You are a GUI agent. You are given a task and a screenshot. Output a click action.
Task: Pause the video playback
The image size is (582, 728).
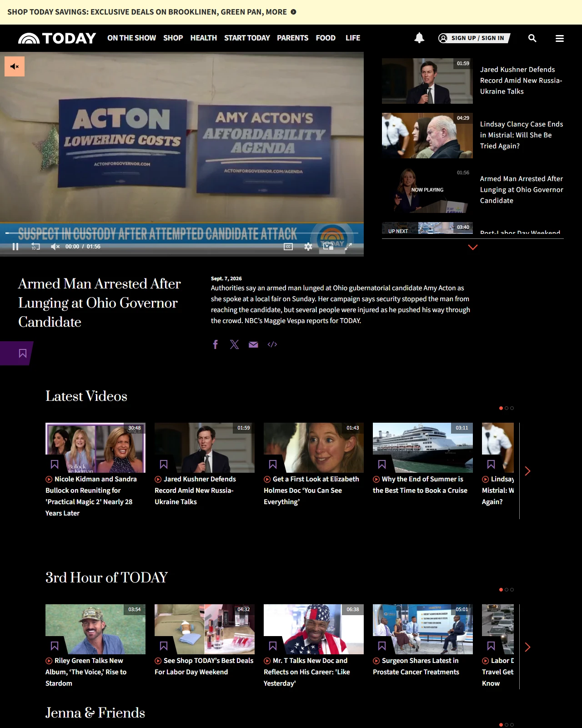(15, 247)
